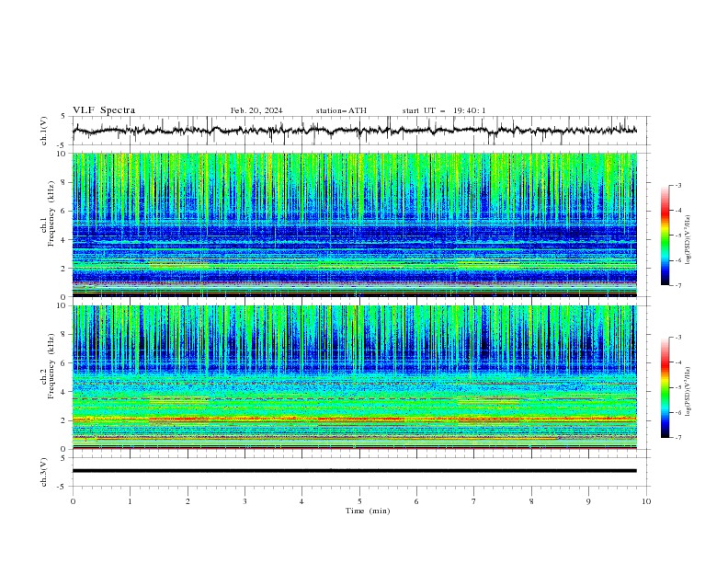Click time axis tick label "6"

(416, 501)
